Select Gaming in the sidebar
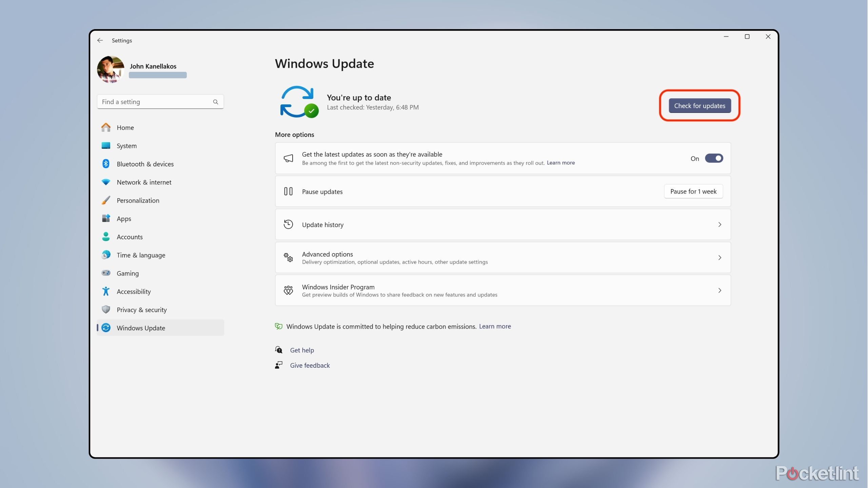The height and width of the screenshot is (488, 868). tap(160, 273)
